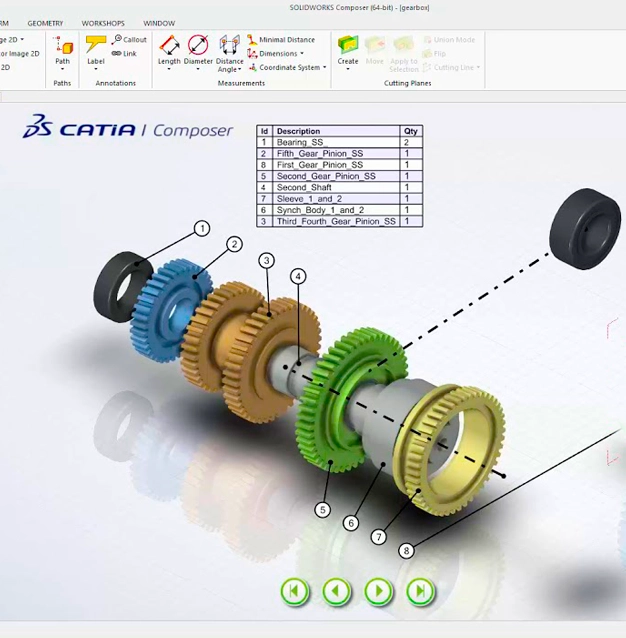Viewport: 626px width, 638px height.
Task: Click the yellow Label annotation icon
Action: point(96,44)
